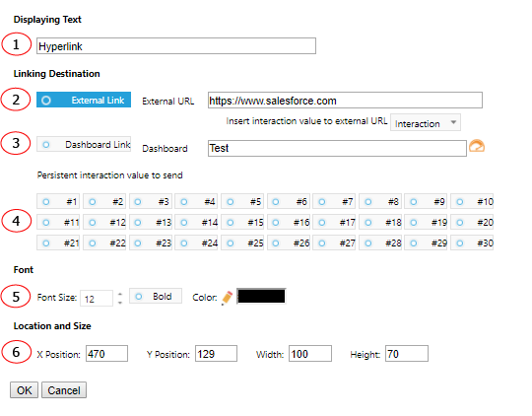The image size is (532, 416).
Task: Click the X Position field showing 470
Action: 106,354
